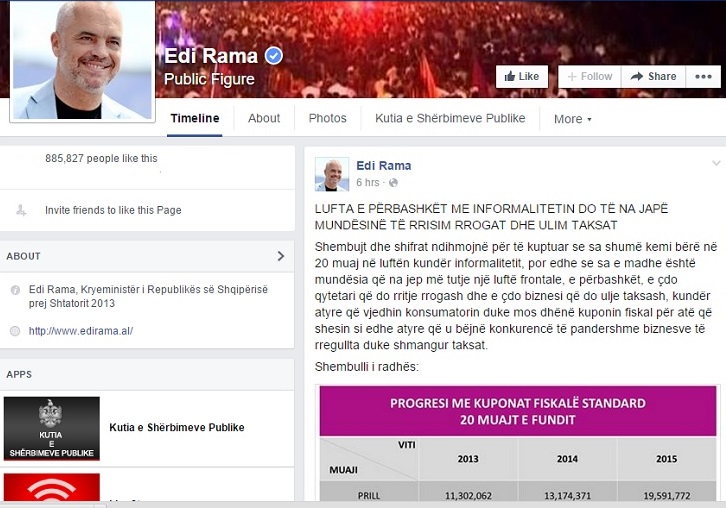This screenshot has height=508, width=726.
Task: Follow the Edi Rama page
Action: pyautogui.click(x=590, y=76)
